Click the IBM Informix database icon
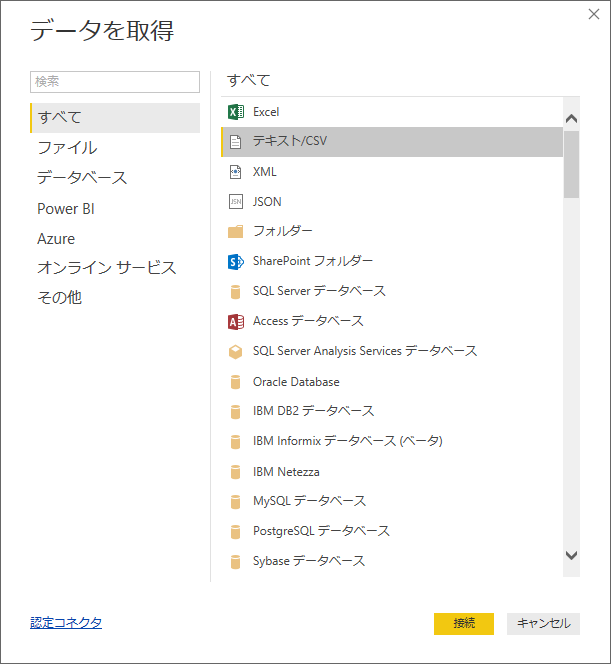 pos(235,441)
